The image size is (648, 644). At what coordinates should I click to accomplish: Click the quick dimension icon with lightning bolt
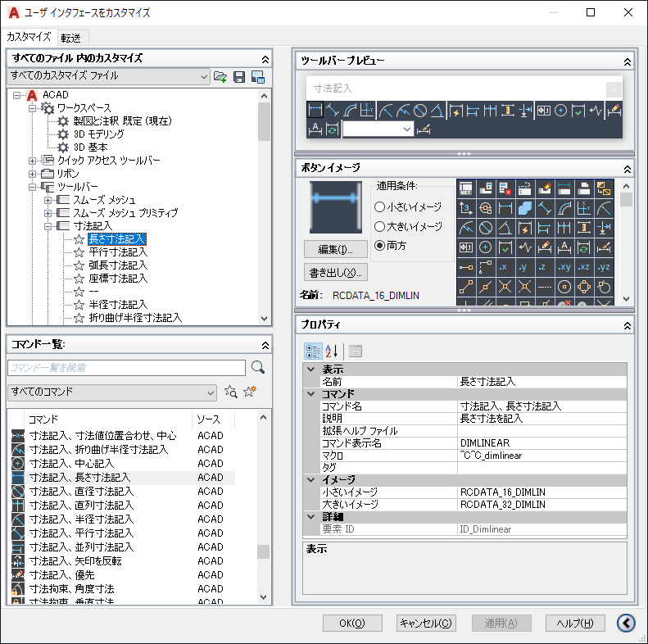[x=455, y=111]
